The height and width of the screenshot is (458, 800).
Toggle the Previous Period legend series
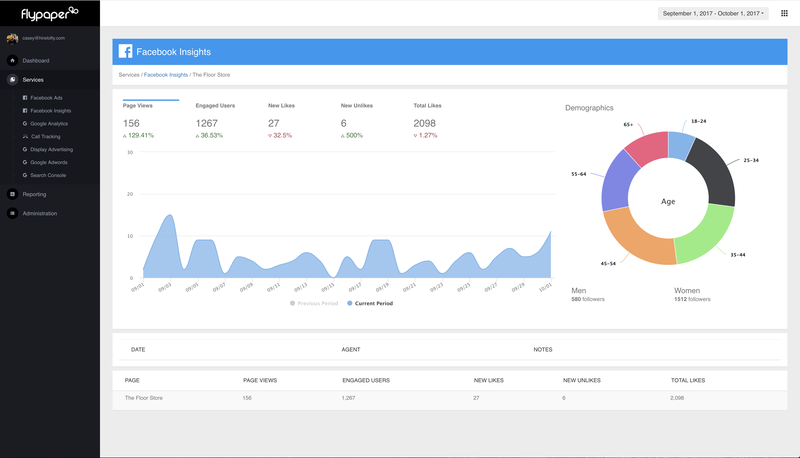click(x=314, y=303)
